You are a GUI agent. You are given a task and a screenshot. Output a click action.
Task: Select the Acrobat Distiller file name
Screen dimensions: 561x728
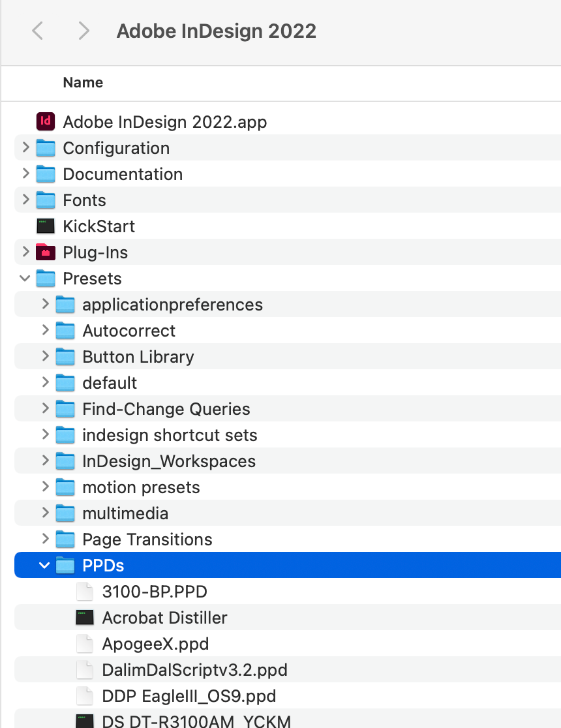pos(165,618)
